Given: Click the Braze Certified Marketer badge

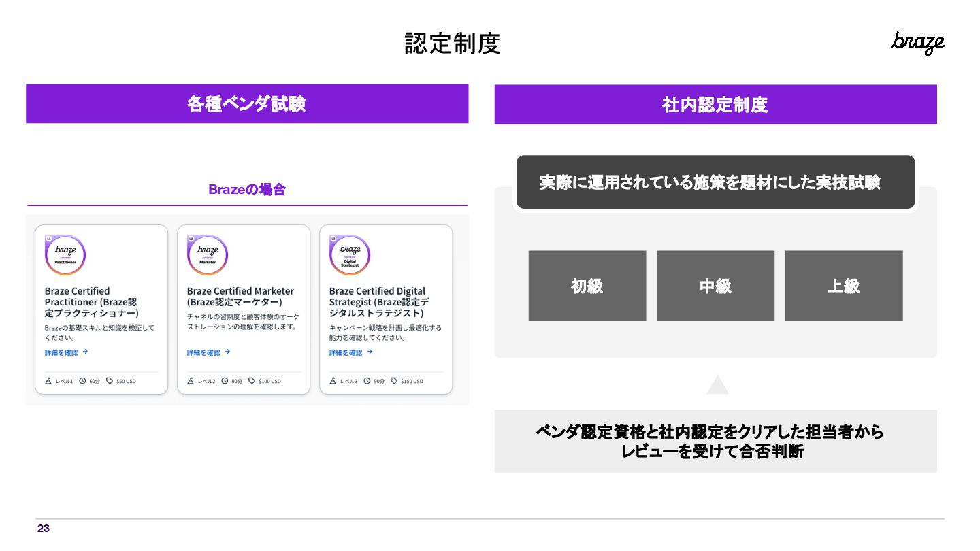Looking at the screenshot, I should pyautogui.click(x=208, y=255).
